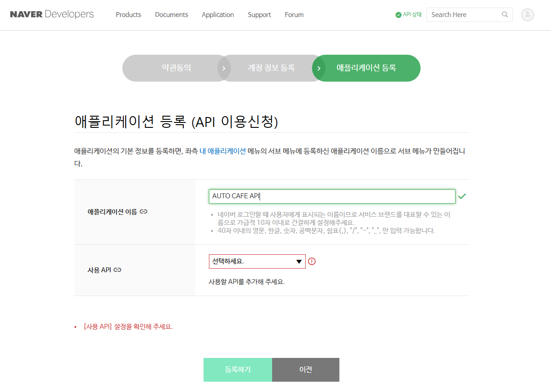Open the Documents menu
Viewport: 551px width, 392px height.
[x=171, y=15]
